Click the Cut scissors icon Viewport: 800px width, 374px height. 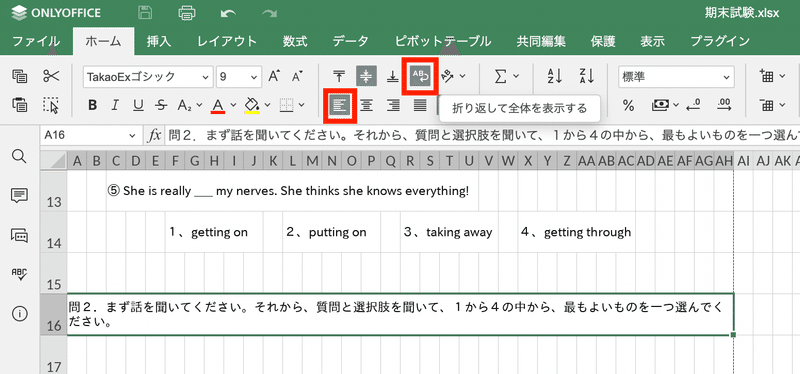pyautogui.click(x=52, y=77)
